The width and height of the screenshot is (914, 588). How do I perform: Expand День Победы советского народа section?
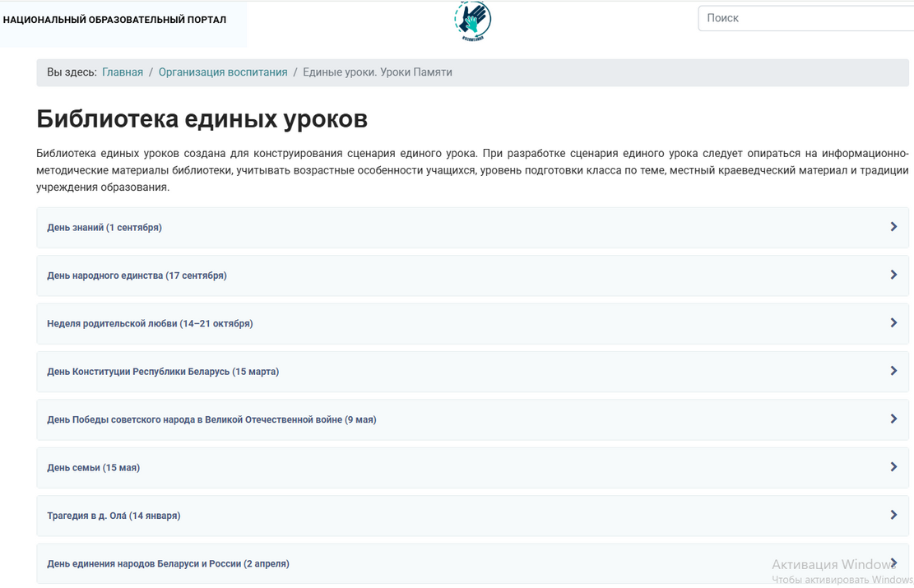(211, 419)
